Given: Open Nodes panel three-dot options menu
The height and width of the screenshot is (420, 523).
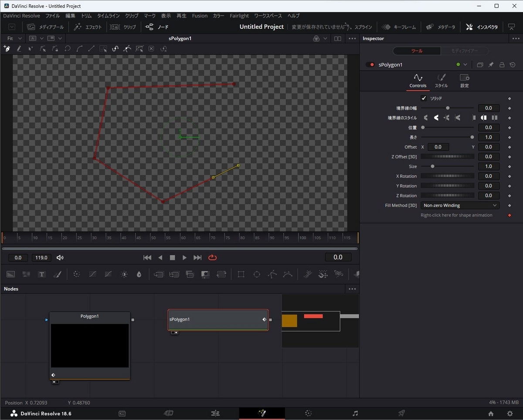Looking at the screenshot, I should click(352, 289).
